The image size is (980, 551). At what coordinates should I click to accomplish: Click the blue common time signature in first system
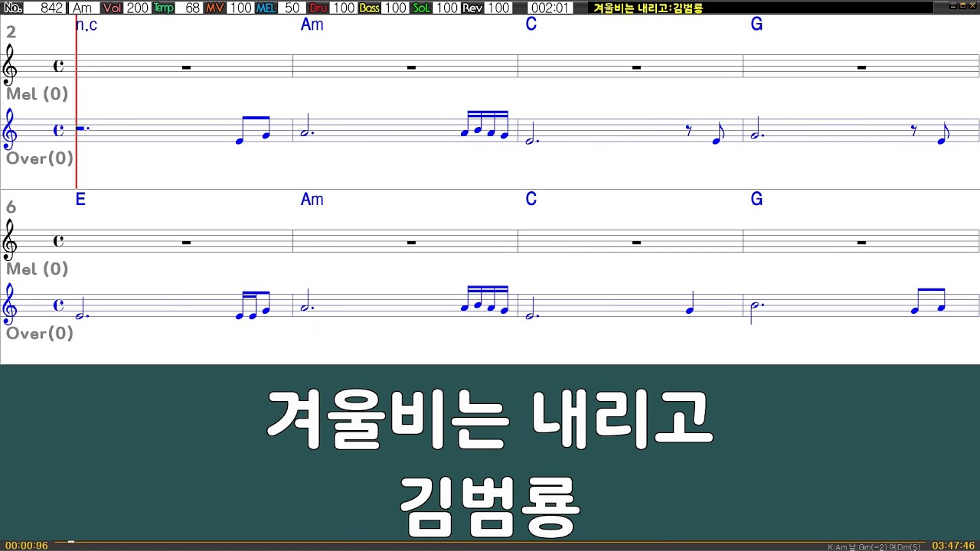(58, 130)
